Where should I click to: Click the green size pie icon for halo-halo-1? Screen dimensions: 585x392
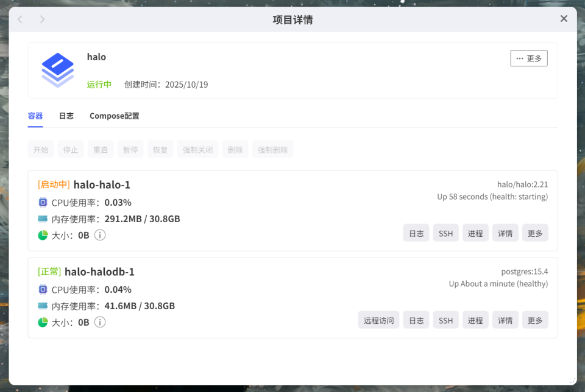coord(43,235)
